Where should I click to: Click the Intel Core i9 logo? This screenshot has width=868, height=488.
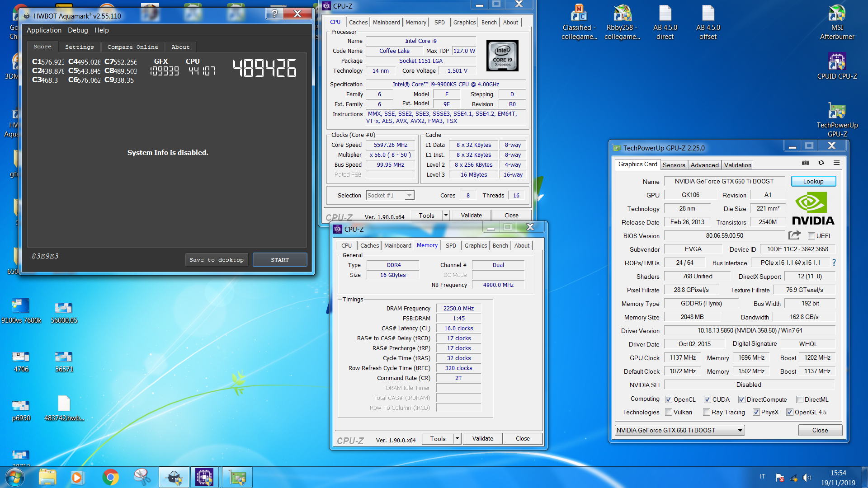(502, 56)
